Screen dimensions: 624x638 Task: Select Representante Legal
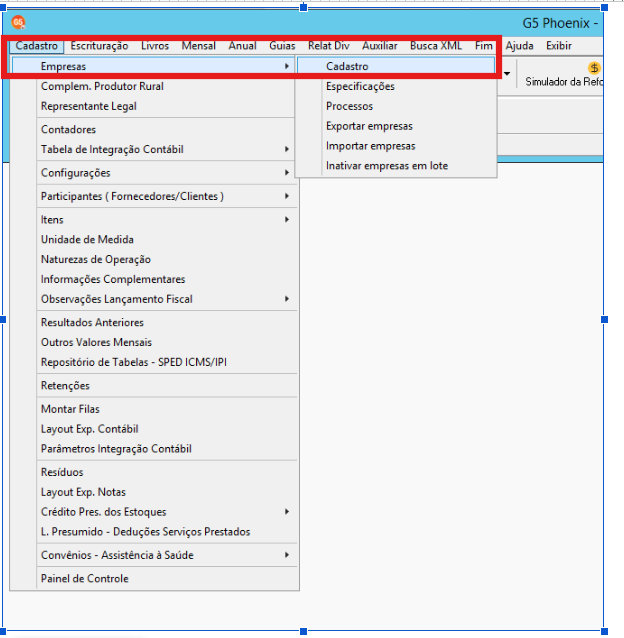click(153, 106)
